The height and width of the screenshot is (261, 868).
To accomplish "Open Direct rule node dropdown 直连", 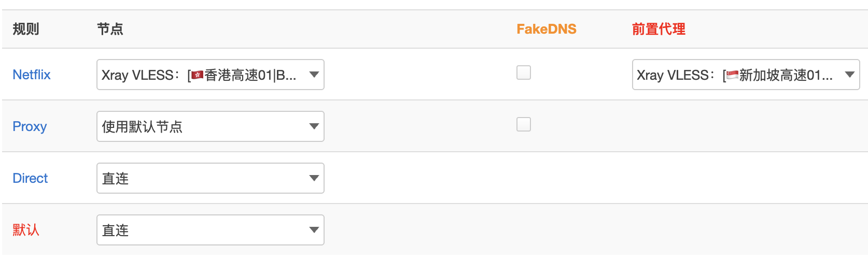I will pos(211,178).
